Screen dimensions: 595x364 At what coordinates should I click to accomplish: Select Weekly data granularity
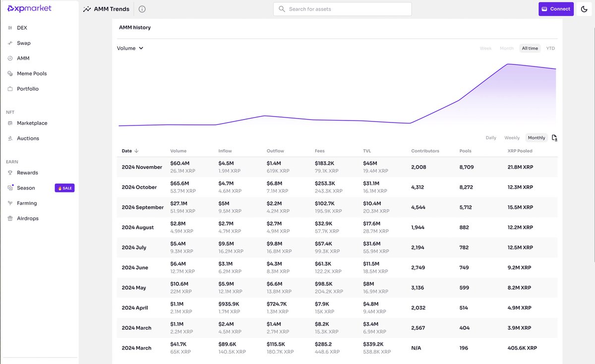pos(512,137)
